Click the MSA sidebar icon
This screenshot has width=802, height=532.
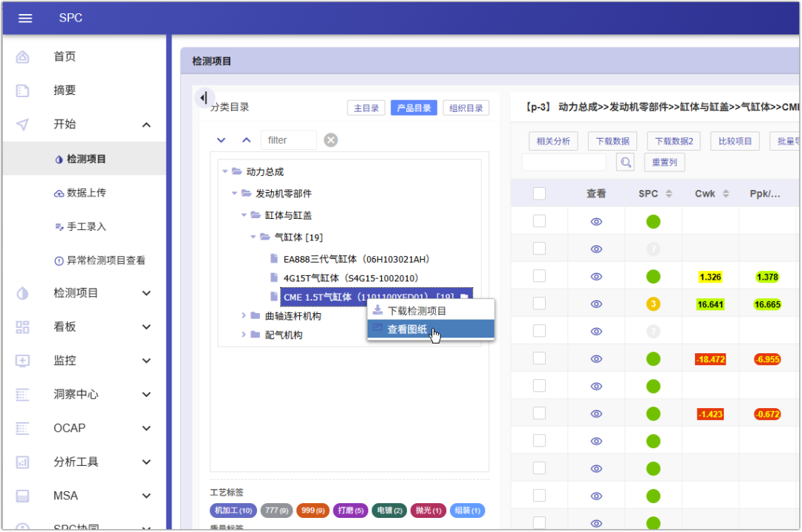(x=22, y=496)
